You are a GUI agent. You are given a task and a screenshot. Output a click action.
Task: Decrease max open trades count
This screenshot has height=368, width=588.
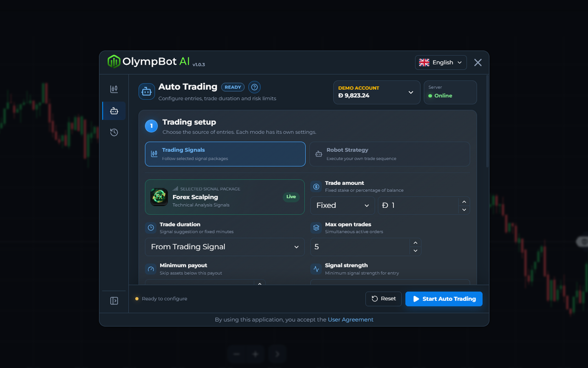tap(415, 251)
